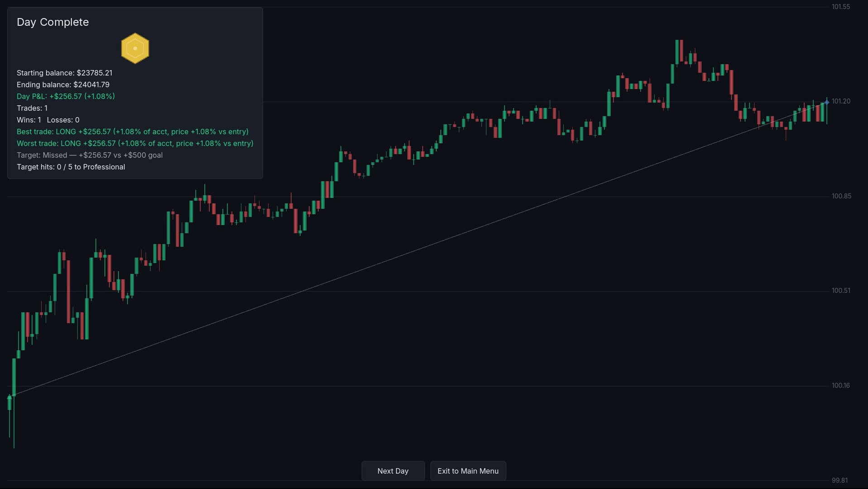This screenshot has height=489, width=868.
Task: Click the Wins and Losses count line
Action: coord(48,120)
